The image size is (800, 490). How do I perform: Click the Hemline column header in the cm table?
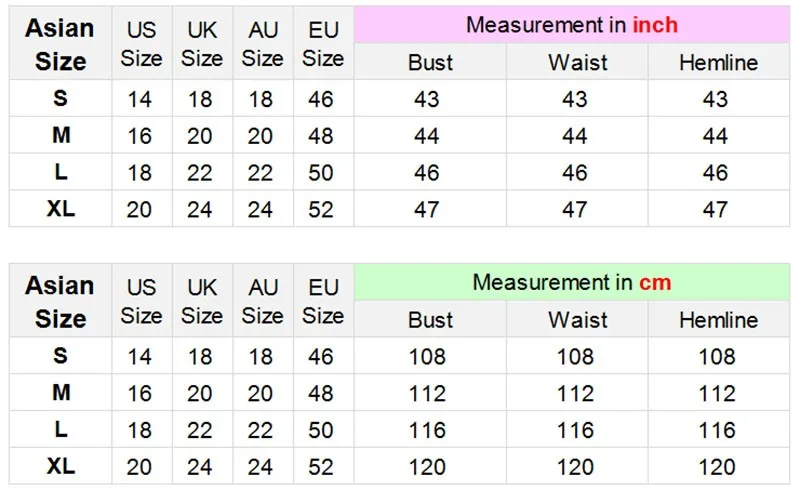click(718, 320)
